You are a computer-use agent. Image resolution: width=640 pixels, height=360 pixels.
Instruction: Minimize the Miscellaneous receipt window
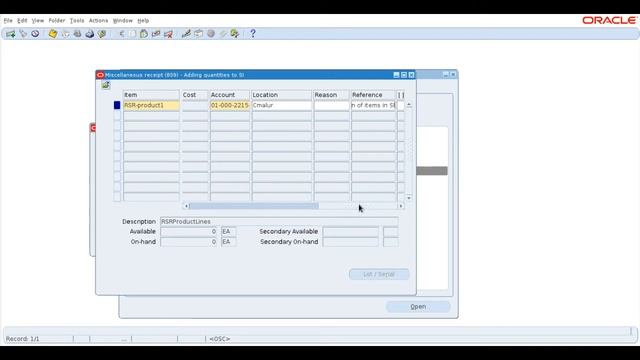[396, 75]
